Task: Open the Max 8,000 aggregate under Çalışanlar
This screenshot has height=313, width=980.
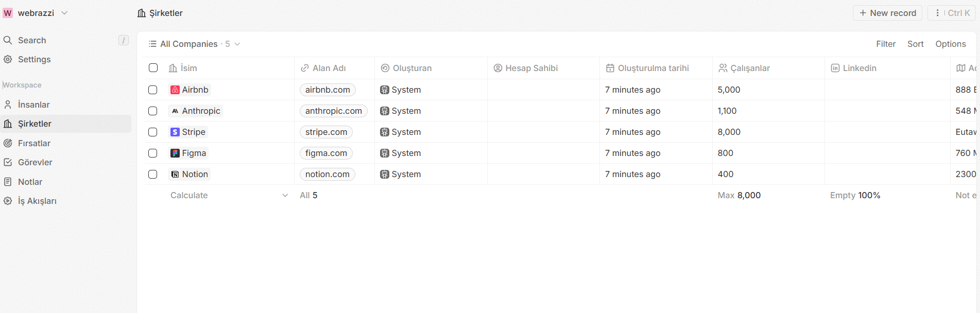Action: [739, 195]
